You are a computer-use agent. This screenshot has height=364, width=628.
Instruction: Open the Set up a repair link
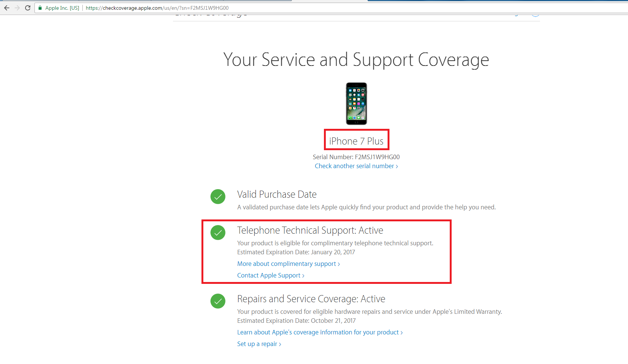point(259,344)
